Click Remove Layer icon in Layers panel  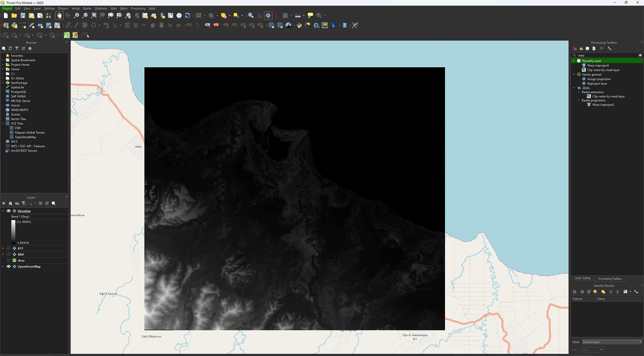click(x=54, y=203)
